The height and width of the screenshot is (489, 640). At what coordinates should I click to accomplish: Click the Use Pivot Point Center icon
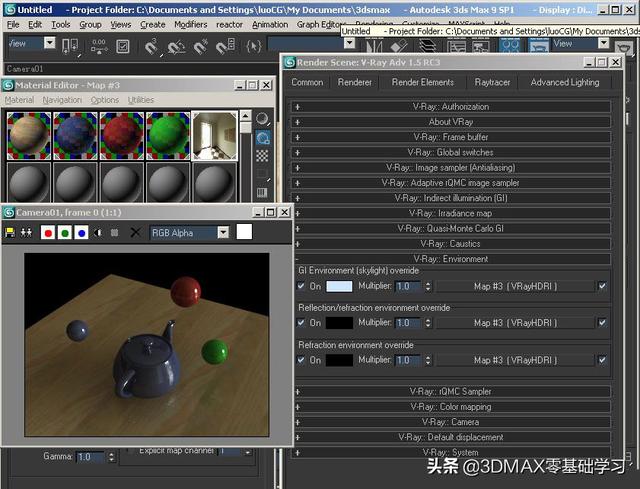[70, 46]
